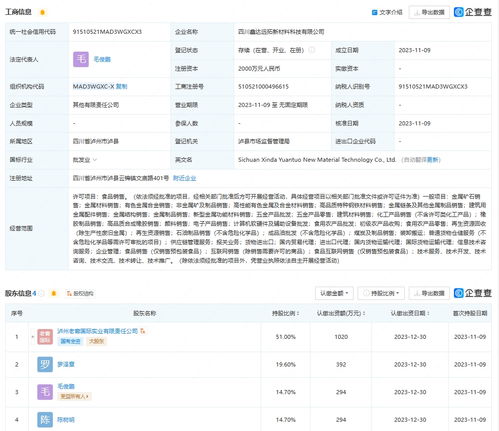Viewport: 499px width, 431px height.
Task: Select the 纳税人识别号 value 91510521MAD3WGXCX3
Action: click(x=433, y=87)
